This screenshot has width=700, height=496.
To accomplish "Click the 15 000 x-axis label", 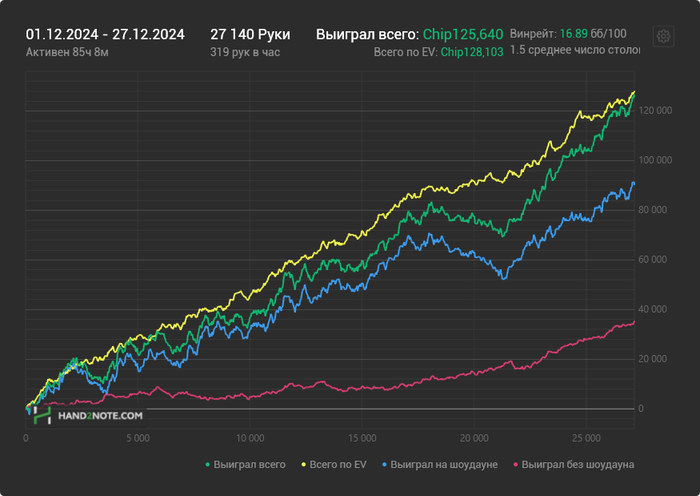I will [x=362, y=438].
